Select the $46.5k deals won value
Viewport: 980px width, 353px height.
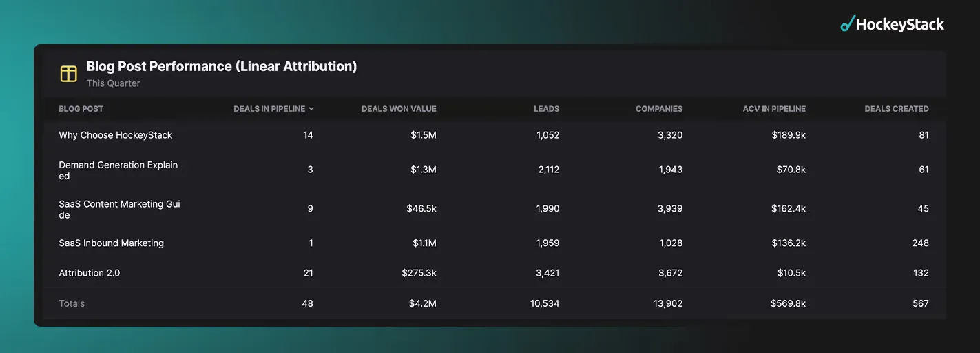click(x=421, y=208)
